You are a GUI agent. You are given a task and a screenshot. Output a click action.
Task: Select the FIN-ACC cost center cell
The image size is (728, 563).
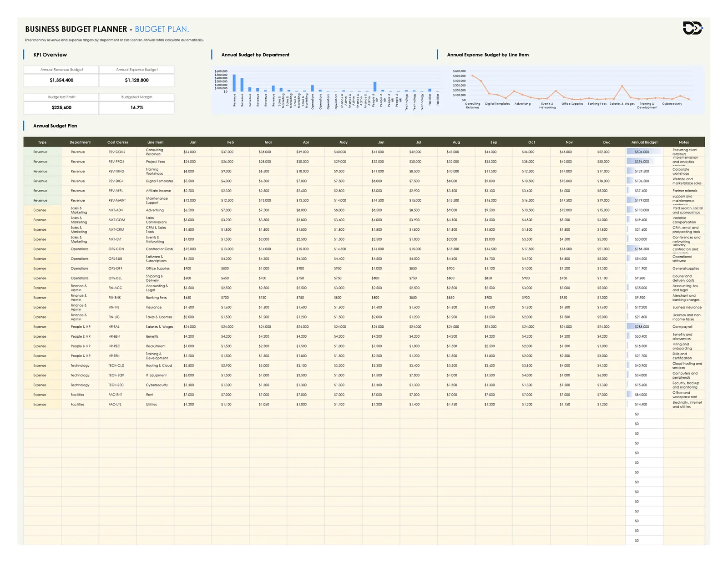(x=118, y=288)
